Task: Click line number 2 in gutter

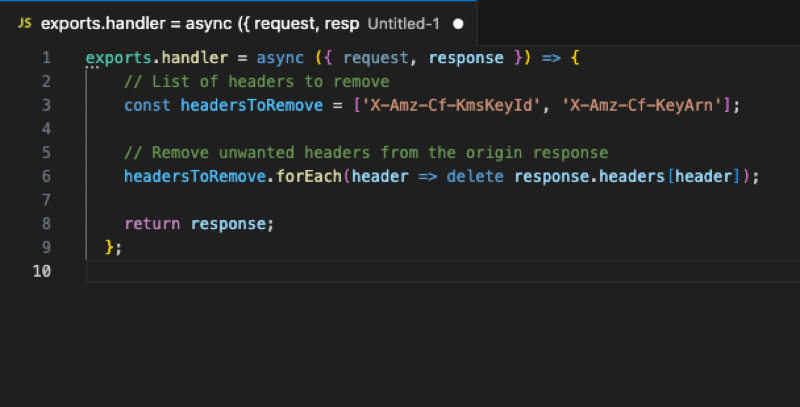Action: (46, 82)
